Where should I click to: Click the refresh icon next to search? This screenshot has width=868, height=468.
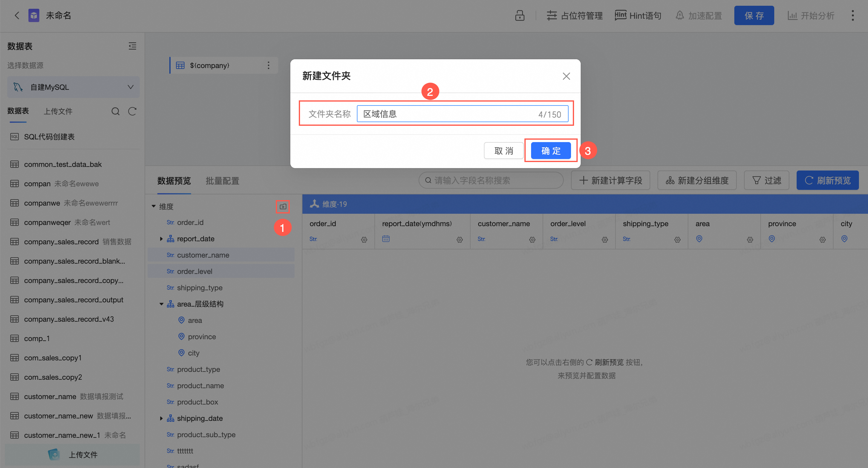coord(132,111)
